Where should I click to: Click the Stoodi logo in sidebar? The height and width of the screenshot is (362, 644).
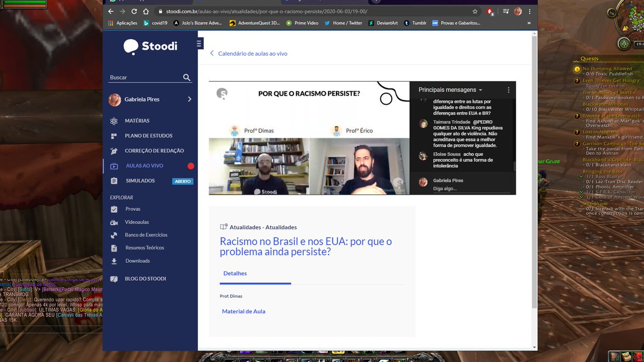pyautogui.click(x=150, y=47)
